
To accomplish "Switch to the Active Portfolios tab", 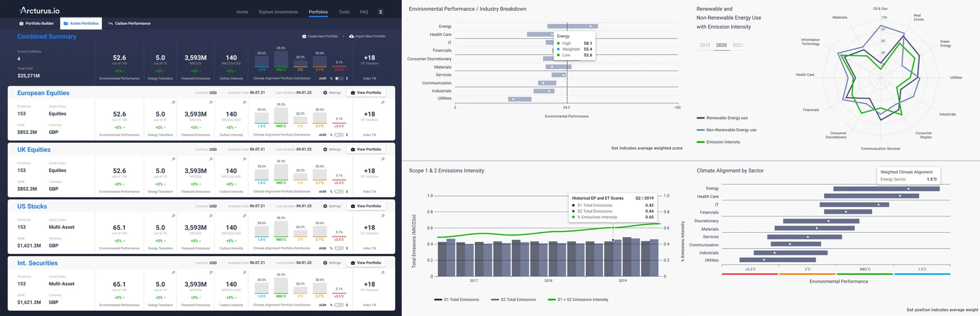I will click(81, 23).
